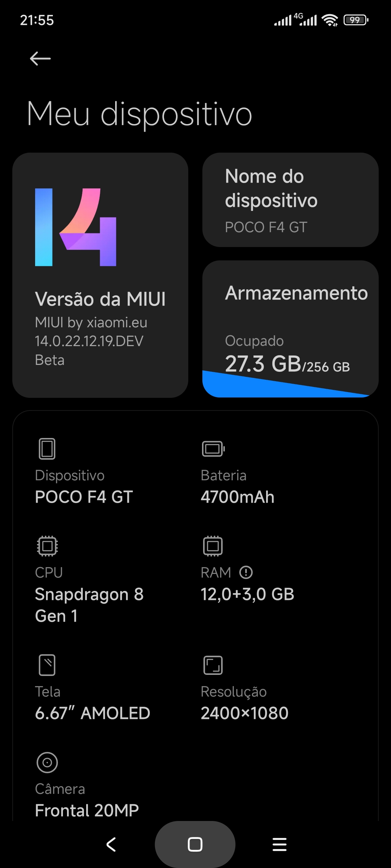Tap the phone icon above Dispositivo
Image resolution: width=391 pixels, height=868 pixels.
coord(47,448)
